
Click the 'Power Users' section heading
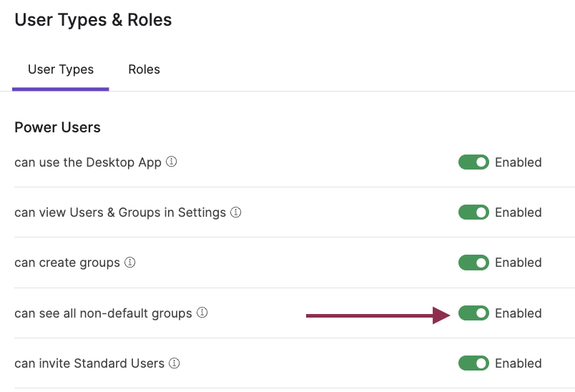(x=57, y=127)
